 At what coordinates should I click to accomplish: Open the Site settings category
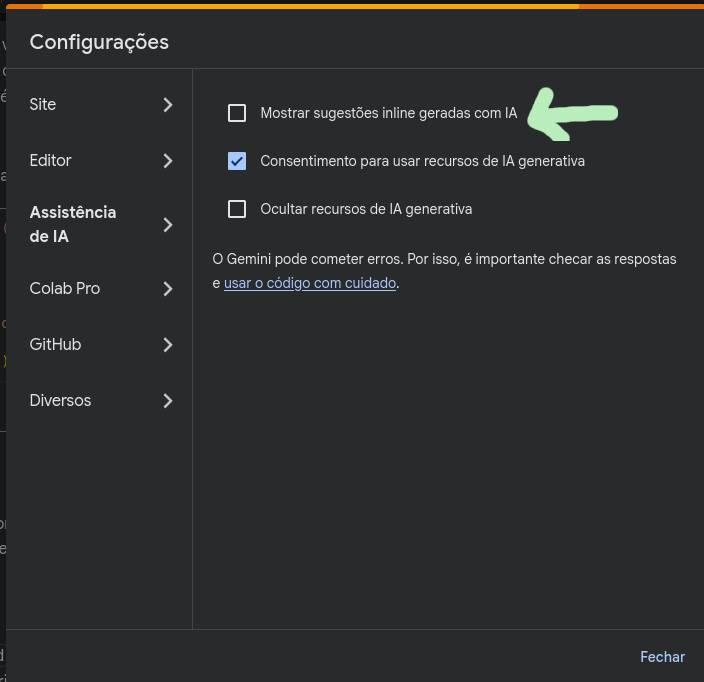tap(43, 105)
